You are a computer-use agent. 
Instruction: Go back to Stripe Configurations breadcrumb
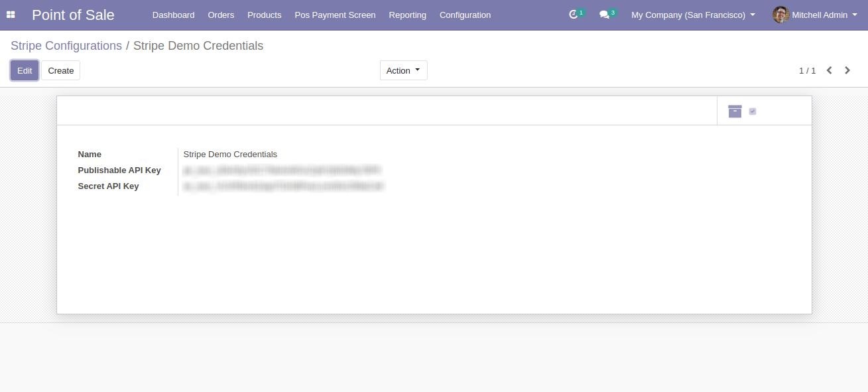(x=66, y=46)
